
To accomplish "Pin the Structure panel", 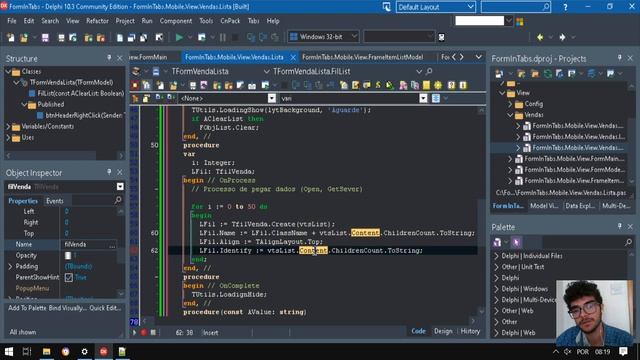I will pyautogui.click(x=109, y=58).
